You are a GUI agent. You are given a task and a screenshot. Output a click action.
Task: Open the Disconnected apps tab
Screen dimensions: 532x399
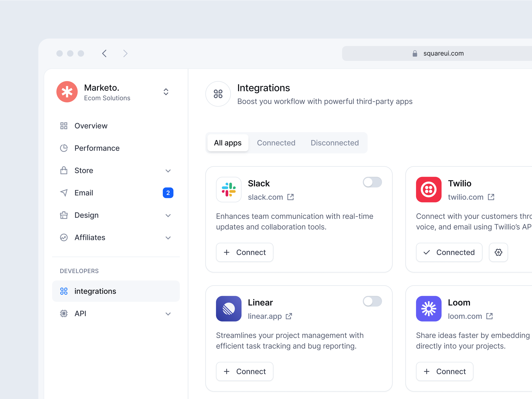click(335, 143)
